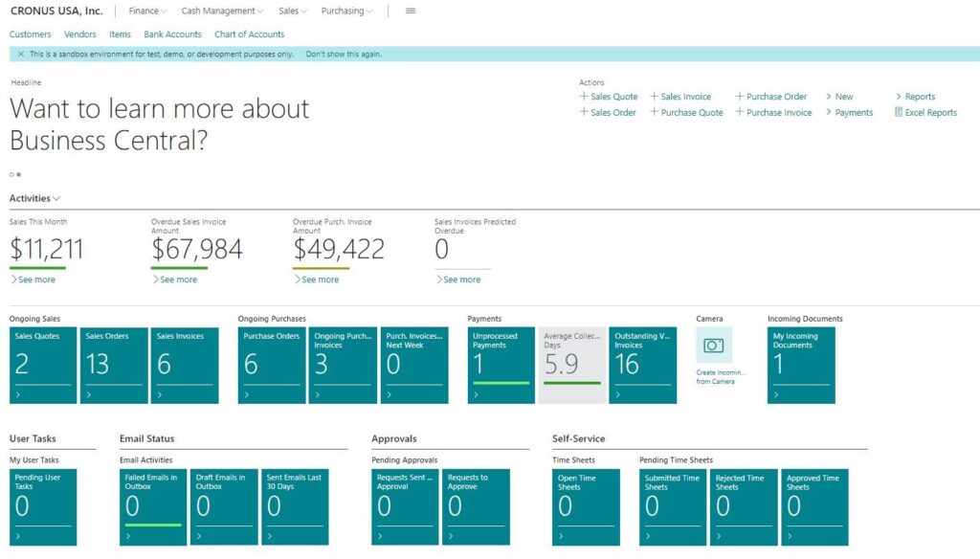Click the $11,211 sales amount
This screenshot has width=980, height=559.
[x=46, y=250]
